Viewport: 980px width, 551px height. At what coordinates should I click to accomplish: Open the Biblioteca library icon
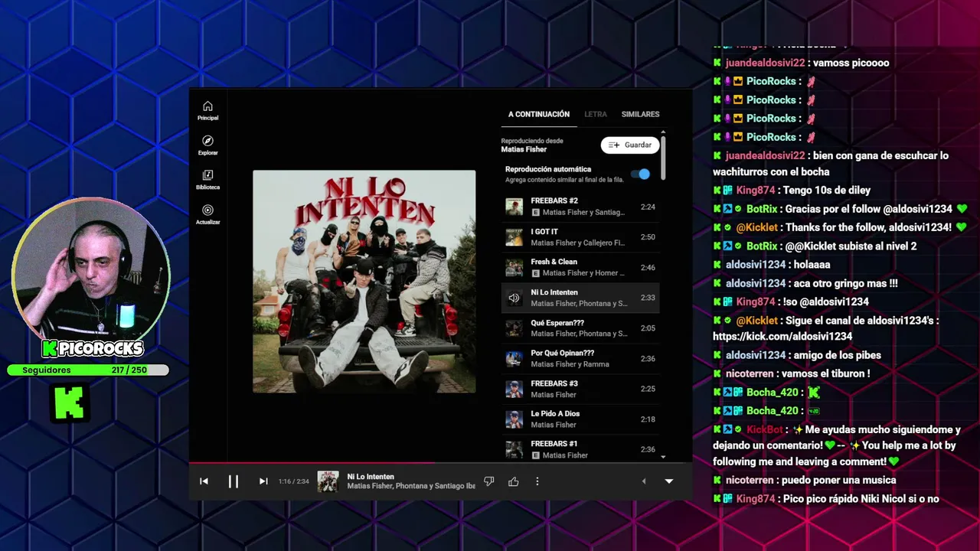[x=207, y=180]
